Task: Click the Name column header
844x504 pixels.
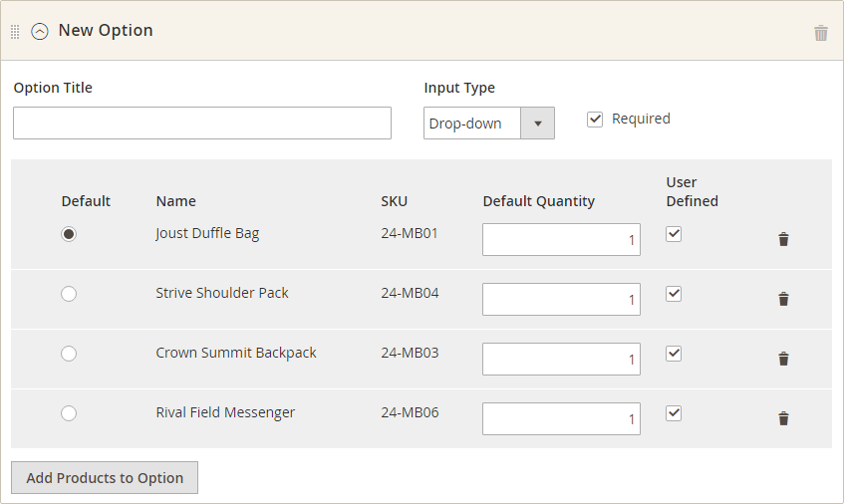Action: (x=176, y=201)
